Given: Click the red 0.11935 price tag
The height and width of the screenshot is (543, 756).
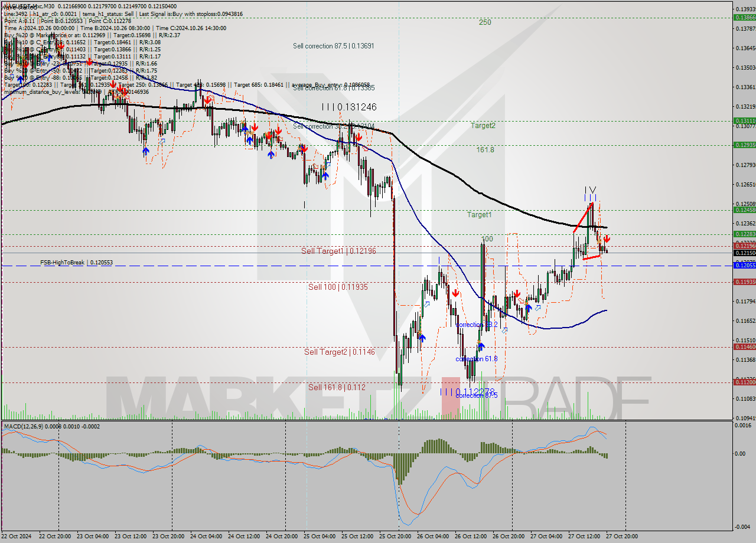Looking at the screenshot, I should 745,282.
